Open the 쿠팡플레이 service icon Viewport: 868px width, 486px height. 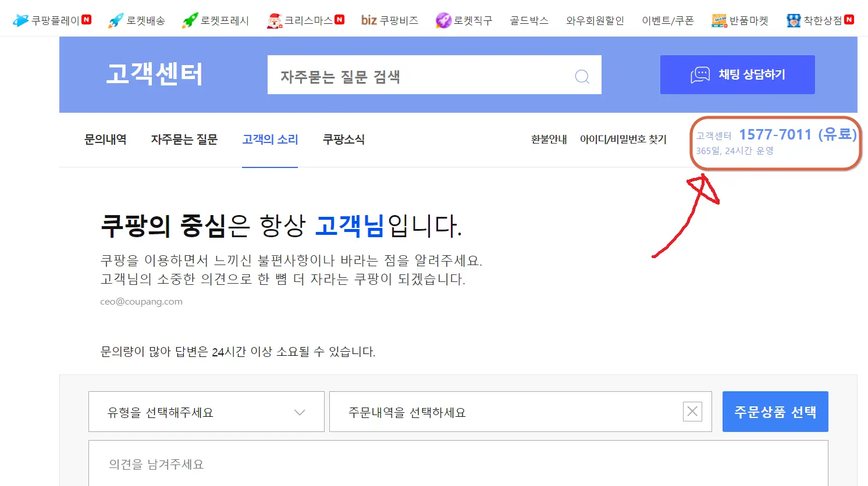click(x=20, y=18)
